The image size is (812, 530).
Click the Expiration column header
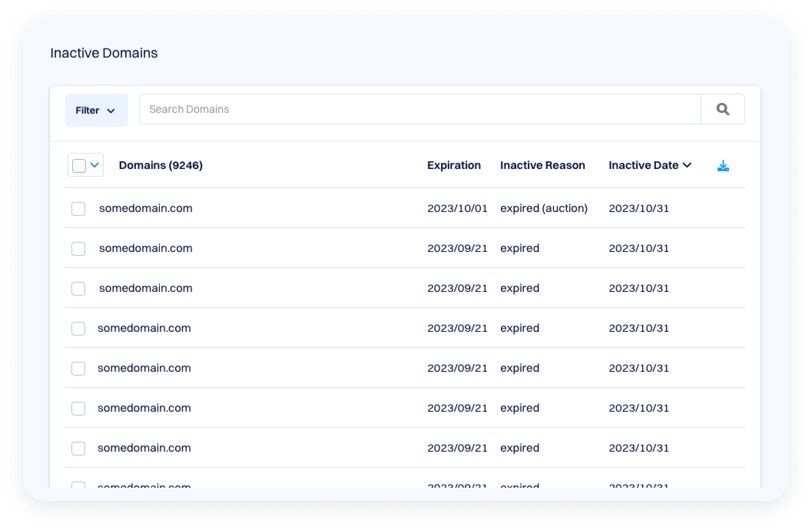pos(454,165)
